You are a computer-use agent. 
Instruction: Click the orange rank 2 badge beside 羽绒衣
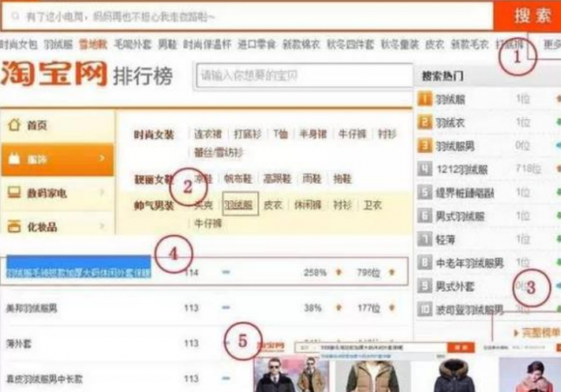(425, 123)
